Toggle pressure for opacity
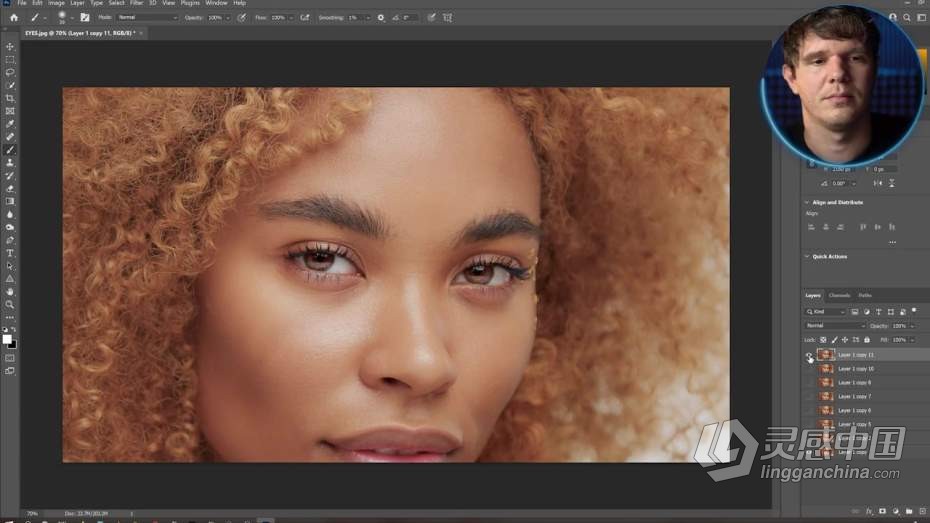This screenshot has width=930, height=523. (x=241, y=18)
